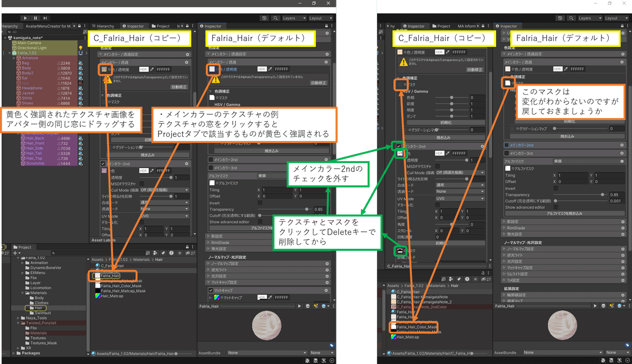This screenshot has width=632, height=364.
Task: Click the Play button in the left Unity toolbar
Action: [x=24, y=18]
